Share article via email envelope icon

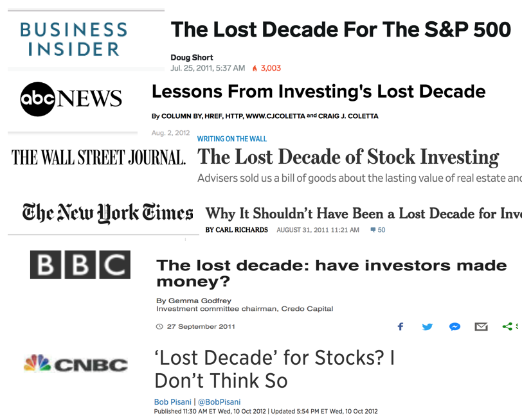pos(481,326)
